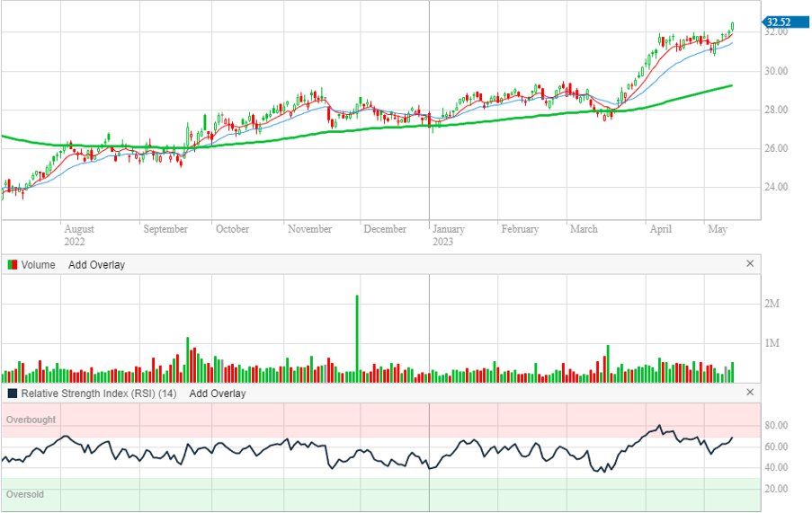The height and width of the screenshot is (513, 812).
Task: Close the Volume indicator panel
Action: coord(750,264)
